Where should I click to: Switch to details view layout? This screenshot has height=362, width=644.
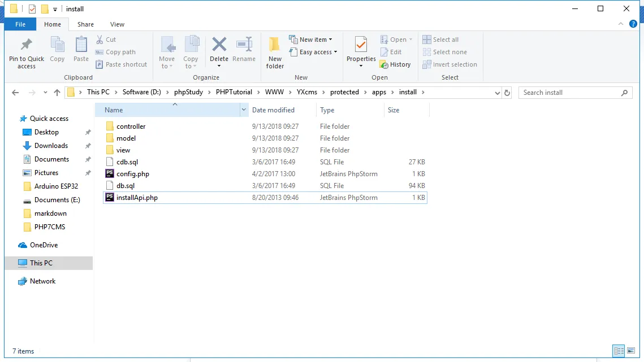click(619, 351)
